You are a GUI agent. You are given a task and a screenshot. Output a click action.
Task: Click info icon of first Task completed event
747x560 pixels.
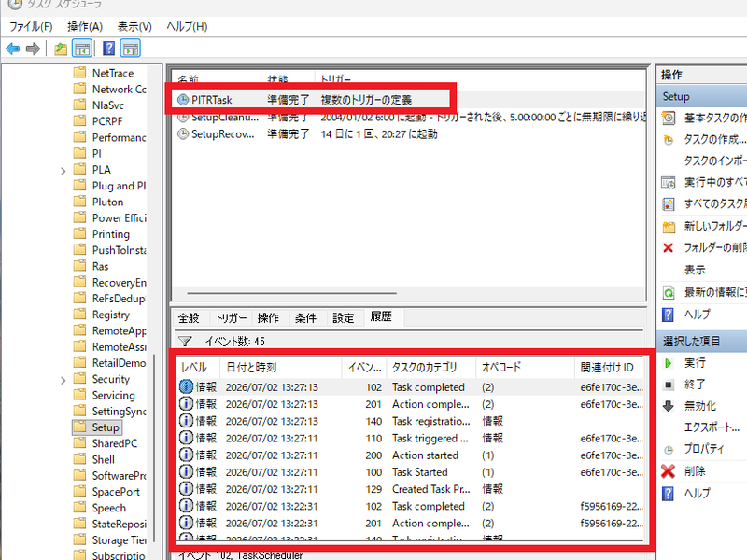tap(186, 386)
